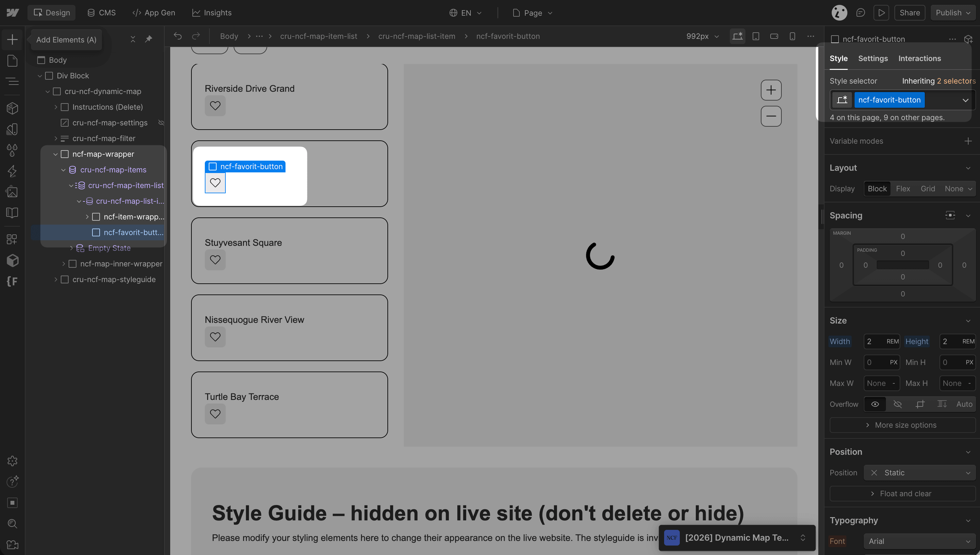Set Overflow to Auto
This screenshot has height=555, width=980.
(x=964, y=404)
